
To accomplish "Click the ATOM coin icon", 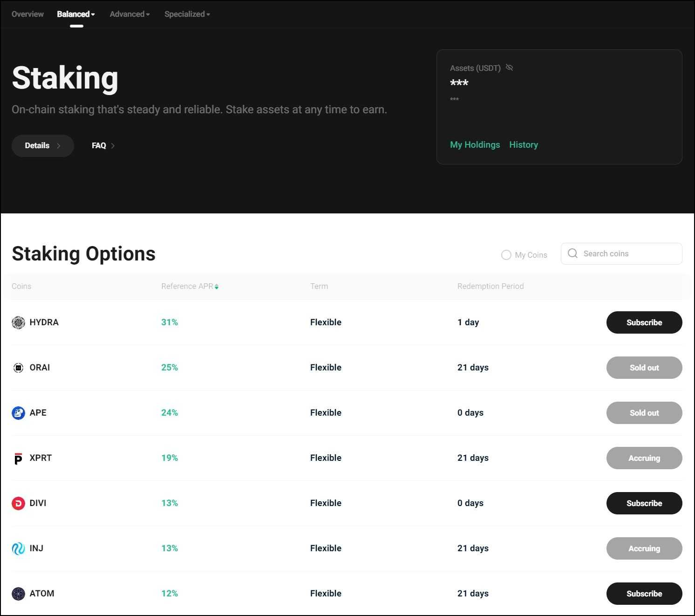I will pyautogui.click(x=18, y=594).
